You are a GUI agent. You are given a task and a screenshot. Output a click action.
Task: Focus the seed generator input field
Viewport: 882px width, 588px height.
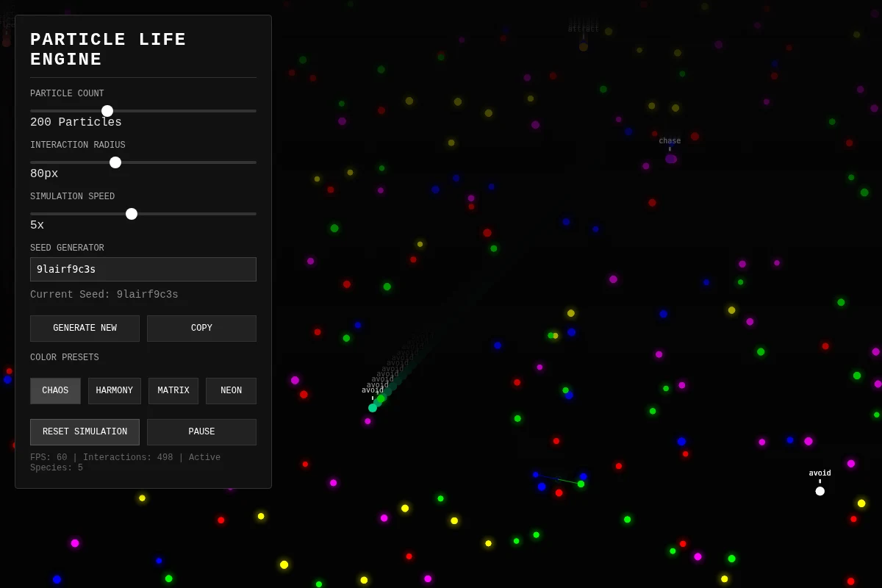pyautogui.click(x=143, y=269)
